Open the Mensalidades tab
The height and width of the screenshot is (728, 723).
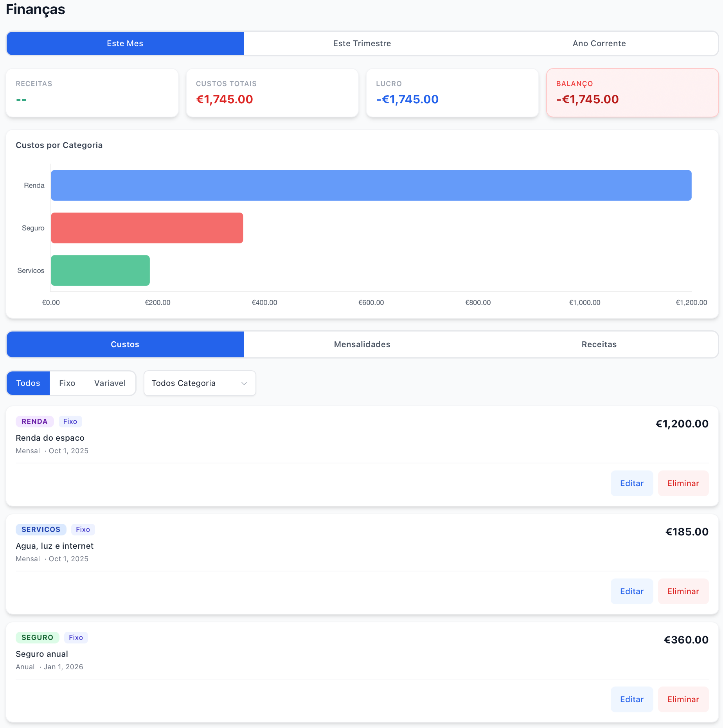[x=362, y=344]
